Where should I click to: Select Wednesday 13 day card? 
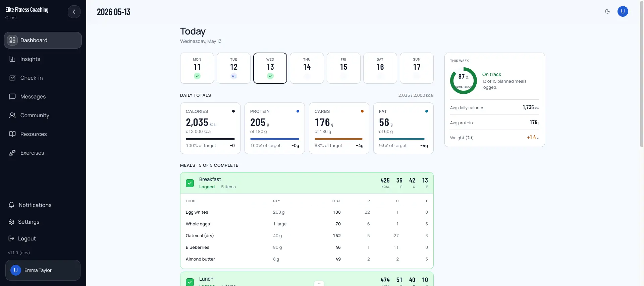point(270,68)
